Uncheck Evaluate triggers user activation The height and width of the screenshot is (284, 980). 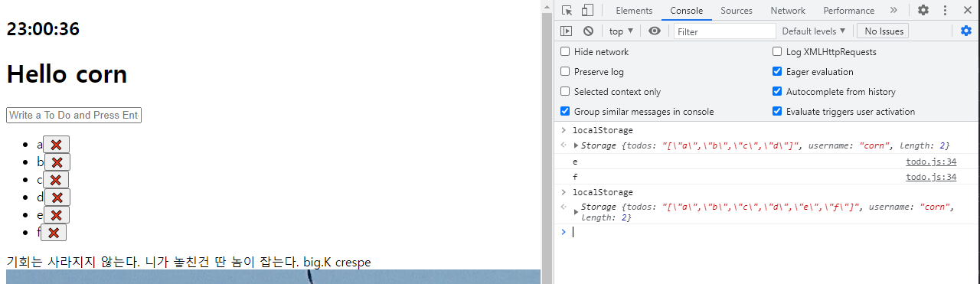tap(777, 111)
